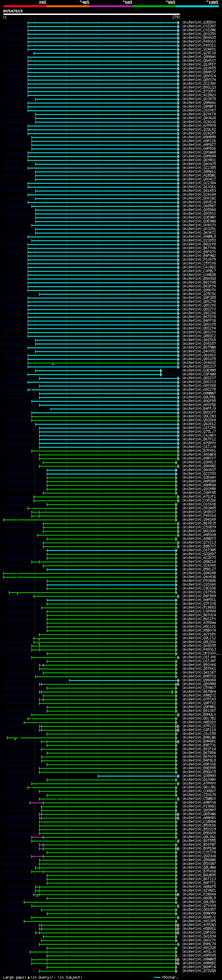Select hit label UniRef100_C6FAW9

(x=199, y=374)
